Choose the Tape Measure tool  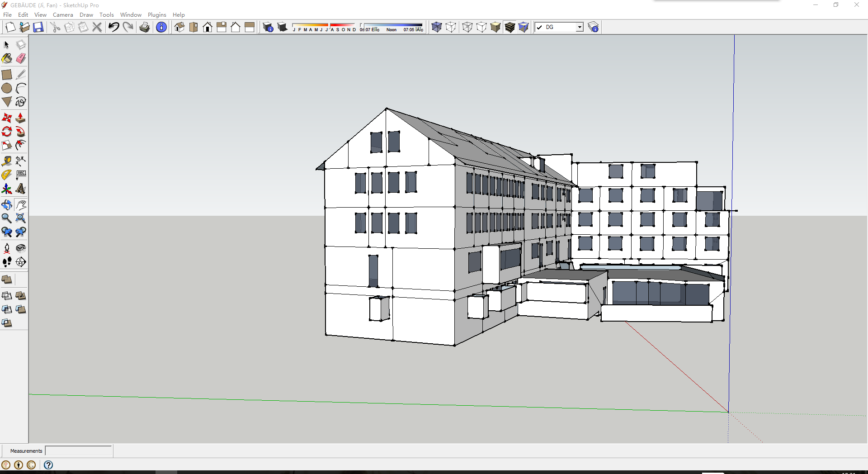point(7,161)
